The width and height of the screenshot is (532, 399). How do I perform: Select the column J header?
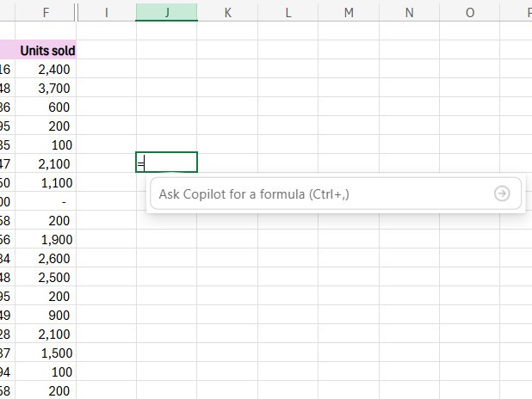[x=166, y=12]
